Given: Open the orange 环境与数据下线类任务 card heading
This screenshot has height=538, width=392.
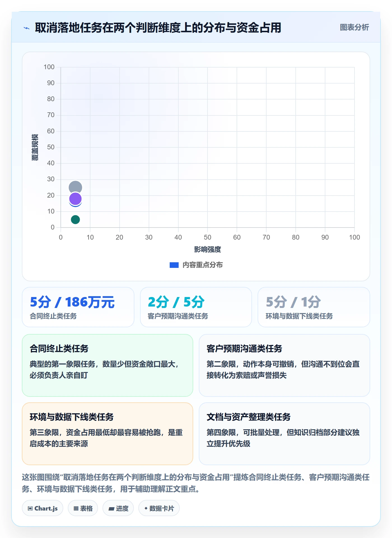Looking at the screenshot, I should [72, 417].
